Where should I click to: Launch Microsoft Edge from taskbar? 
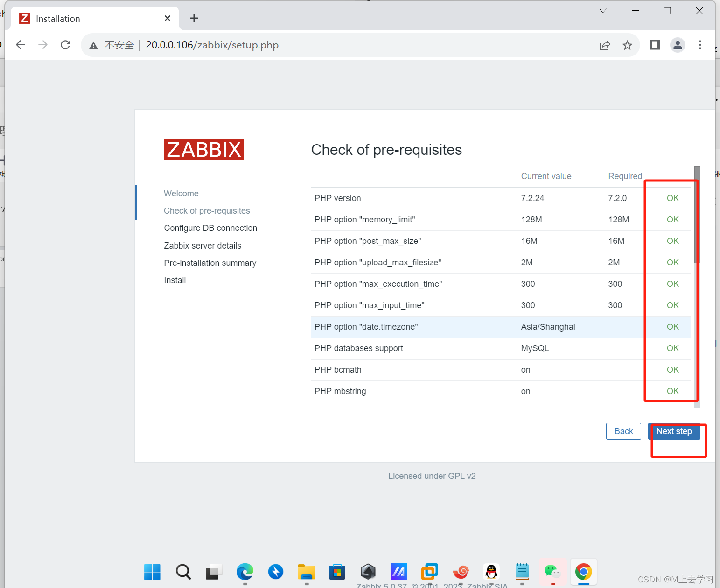point(245,572)
